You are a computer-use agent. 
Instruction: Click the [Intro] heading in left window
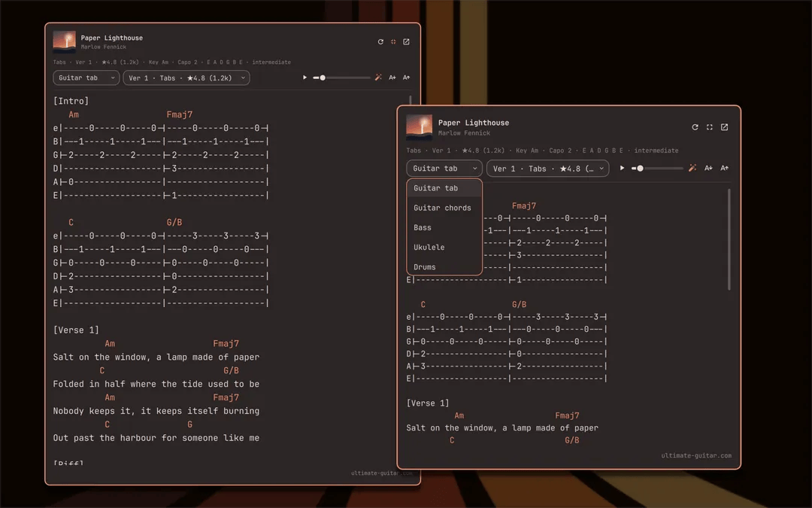click(71, 101)
